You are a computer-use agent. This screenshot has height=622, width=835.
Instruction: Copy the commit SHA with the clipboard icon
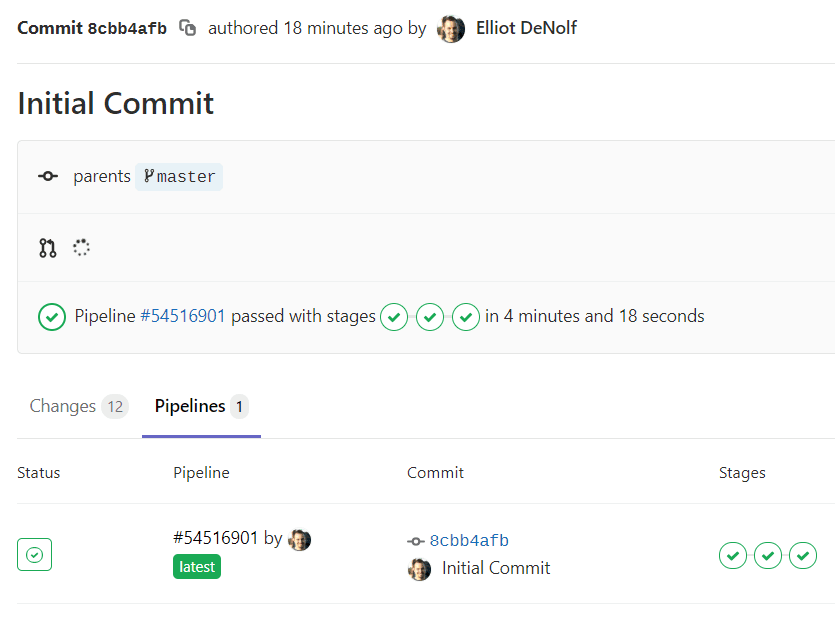(187, 28)
